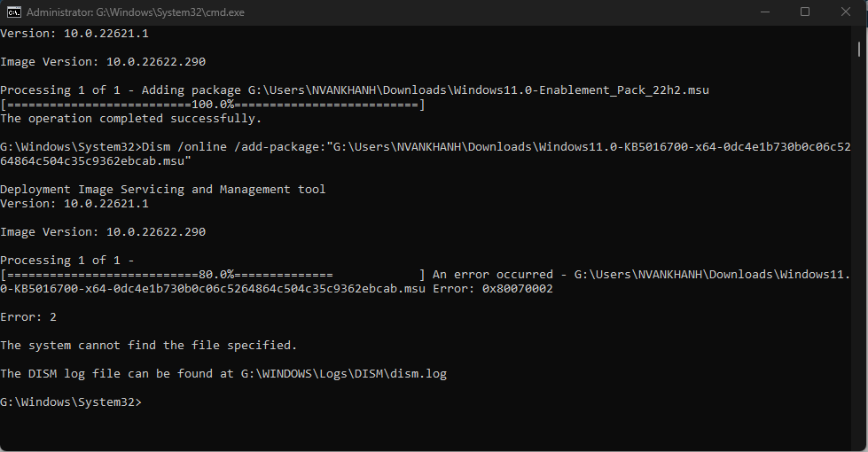The image size is (868, 452).
Task: Click 'The system cannot find the file specified.'
Action: click(148, 346)
